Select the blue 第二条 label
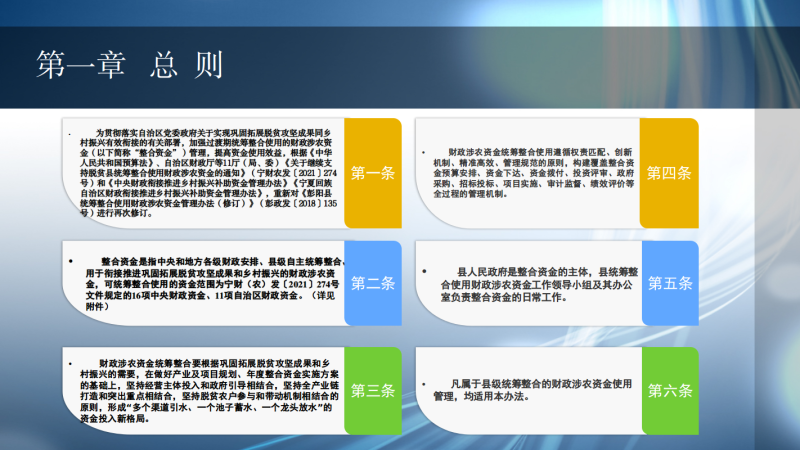800x450 pixels. [x=373, y=283]
